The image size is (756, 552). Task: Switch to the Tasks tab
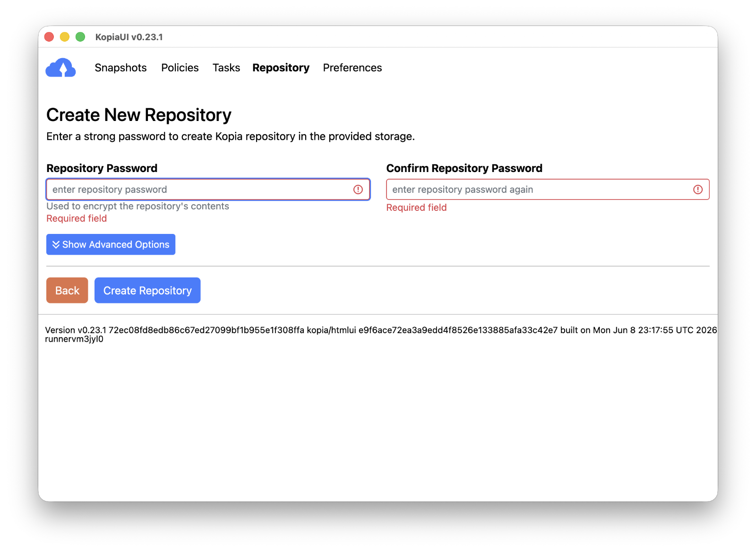click(x=226, y=68)
